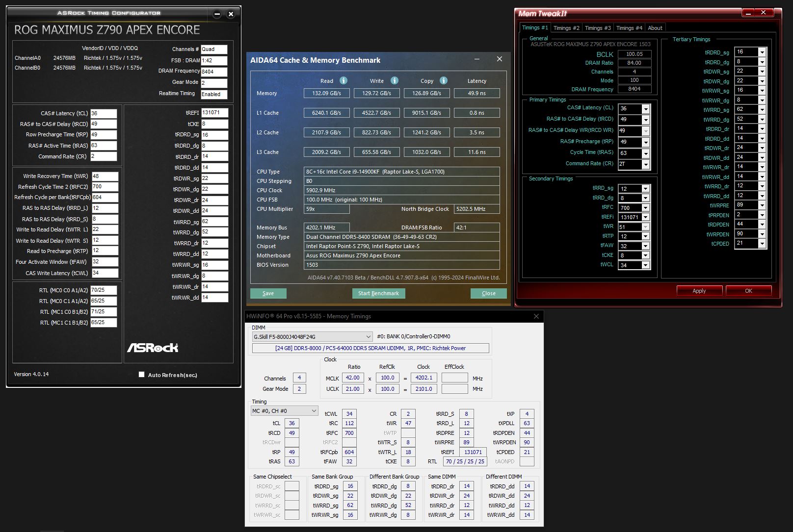This screenshot has width=793, height=532.
Task: Switch to the Timings #2 tab
Action: [566, 28]
